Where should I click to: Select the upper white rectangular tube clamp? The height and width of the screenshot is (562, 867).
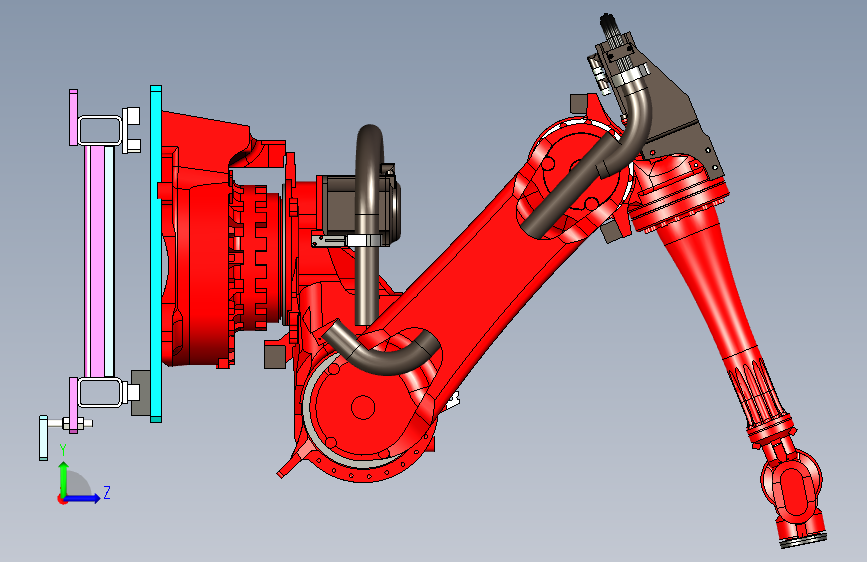point(100,130)
